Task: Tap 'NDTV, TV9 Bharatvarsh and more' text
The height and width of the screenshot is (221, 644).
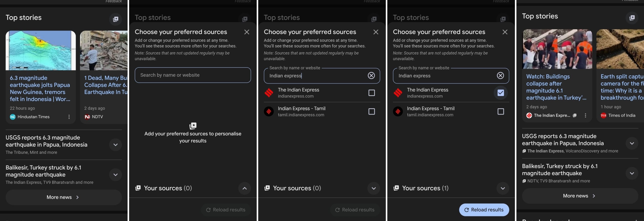Action: [559, 181]
